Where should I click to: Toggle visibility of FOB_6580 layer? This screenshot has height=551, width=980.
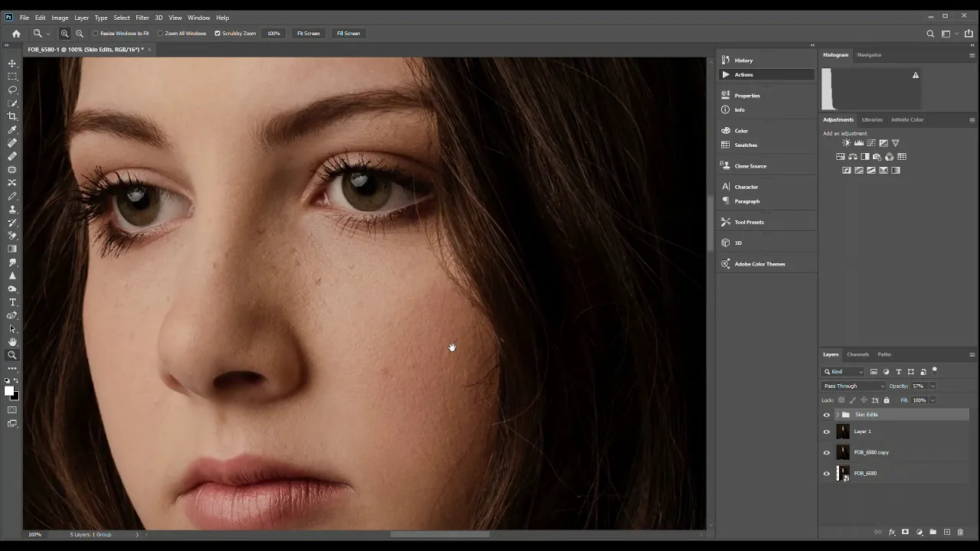[x=826, y=474]
